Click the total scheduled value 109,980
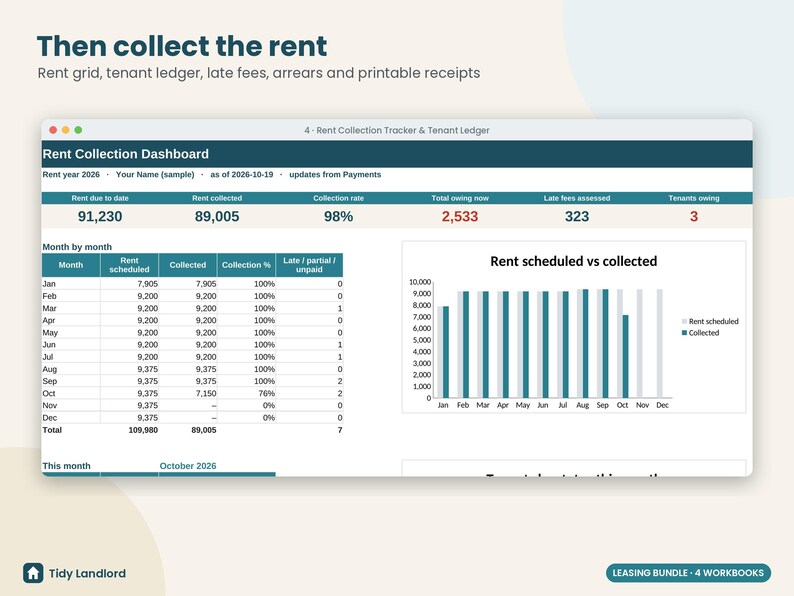Screen dimensions: 794x596 [x=143, y=430]
